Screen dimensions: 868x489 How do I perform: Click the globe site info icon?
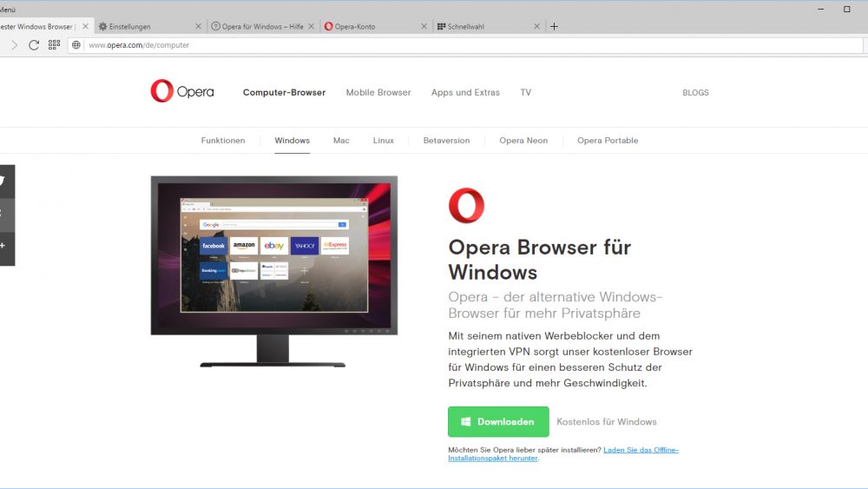(x=76, y=45)
